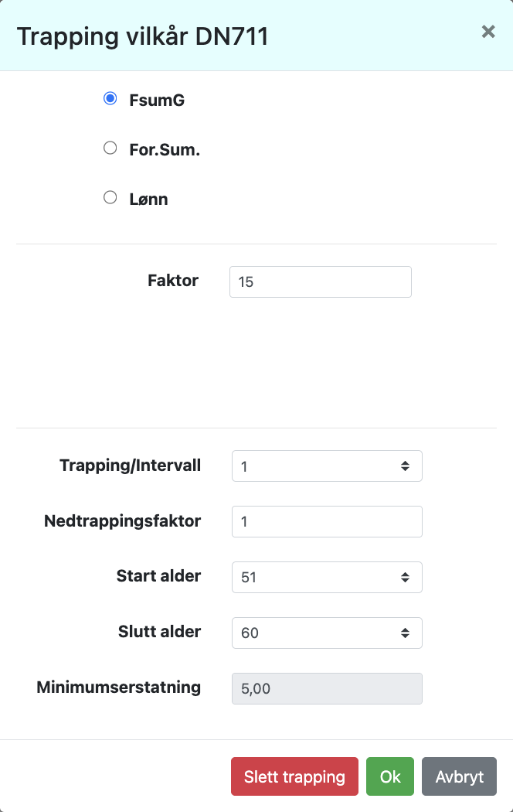Click the Faktor input field
This screenshot has width=513, height=812.
[x=320, y=282]
